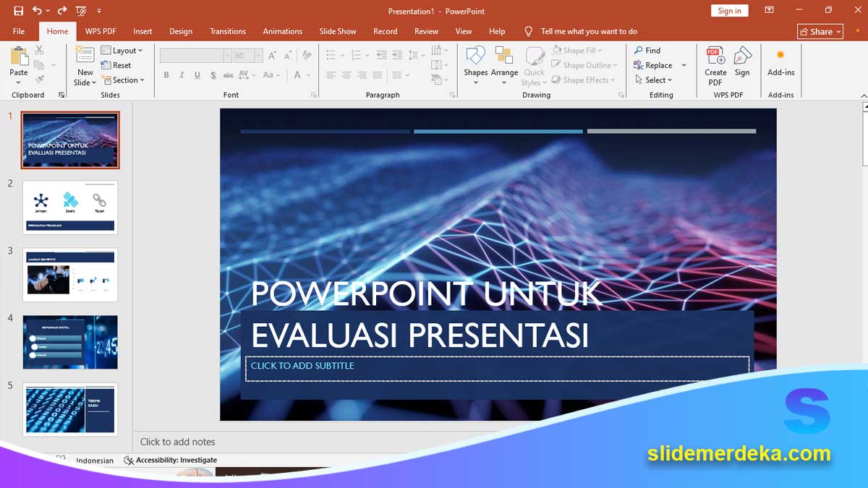Expand the font name combo box
This screenshot has height=488, width=868.
(x=227, y=56)
